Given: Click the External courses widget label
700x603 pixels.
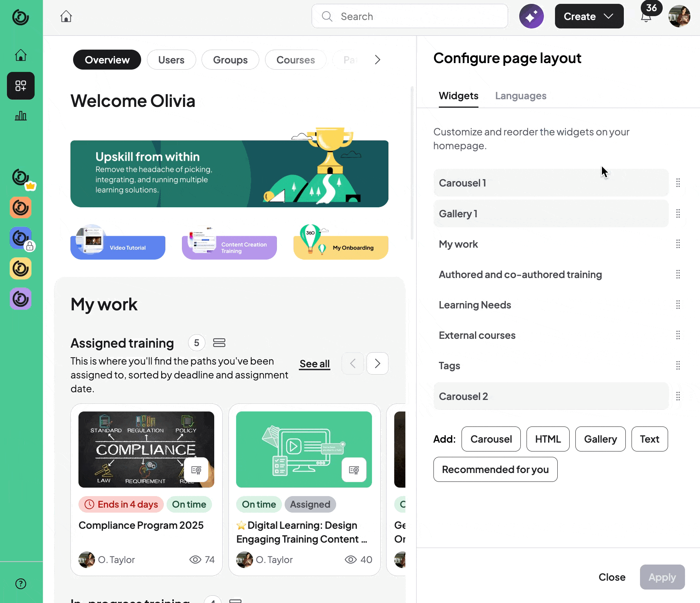Looking at the screenshot, I should (477, 335).
